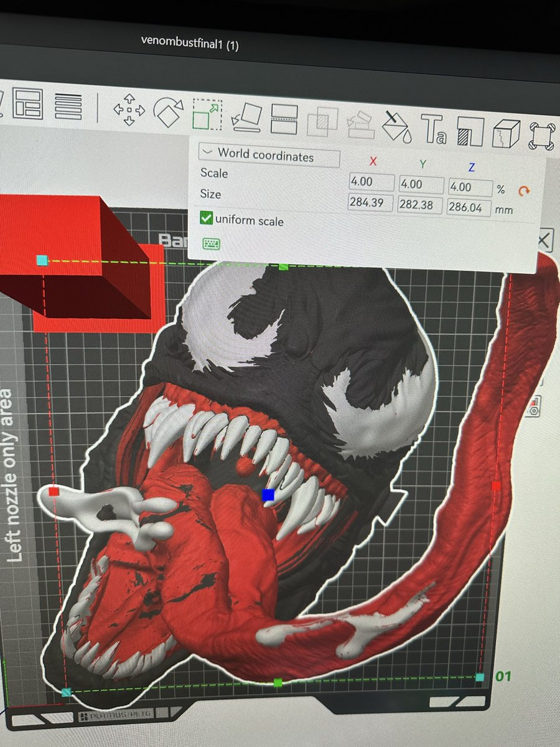Click the panel layout toolbar icon
This screenshot has height=747, width=560.
click(28, 104)
